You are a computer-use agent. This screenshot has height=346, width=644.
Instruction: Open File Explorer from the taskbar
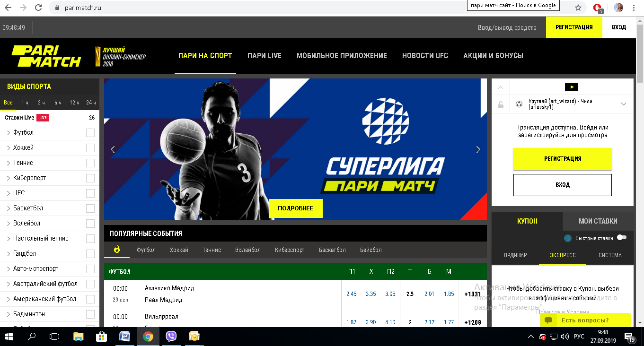click(79, 337)
